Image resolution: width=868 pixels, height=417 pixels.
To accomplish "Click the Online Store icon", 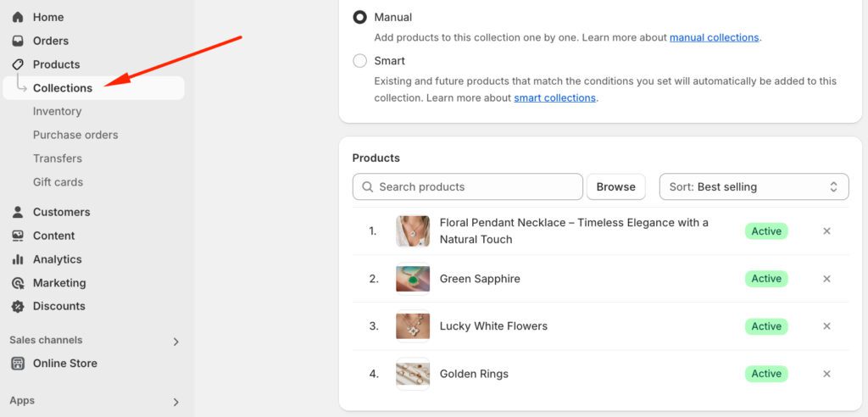I will [x=18, y=364].
